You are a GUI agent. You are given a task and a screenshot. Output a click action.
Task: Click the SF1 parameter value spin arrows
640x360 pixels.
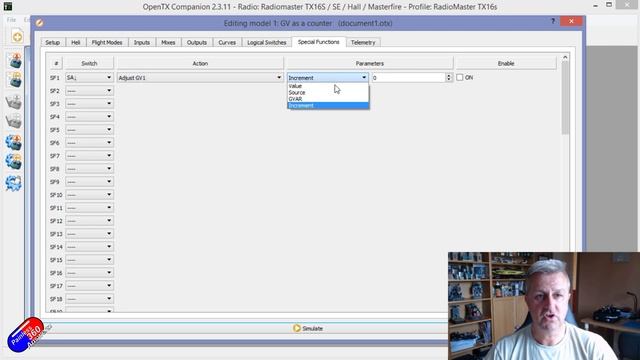[449, 78]
